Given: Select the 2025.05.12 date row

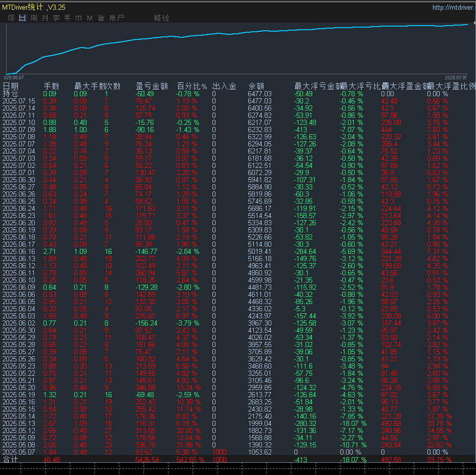Looking at the screenshot, I should click(19, 430).
